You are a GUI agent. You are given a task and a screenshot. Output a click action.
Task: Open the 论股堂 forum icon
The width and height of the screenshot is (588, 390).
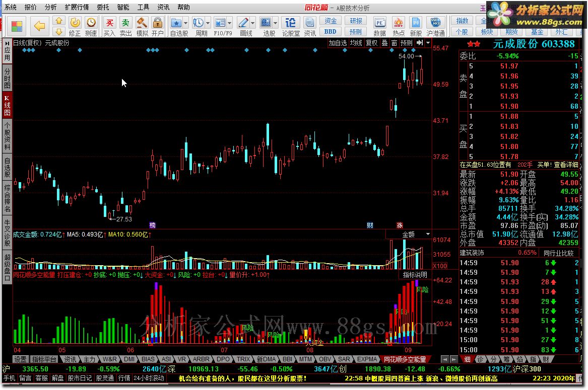(x=291, y=26)
